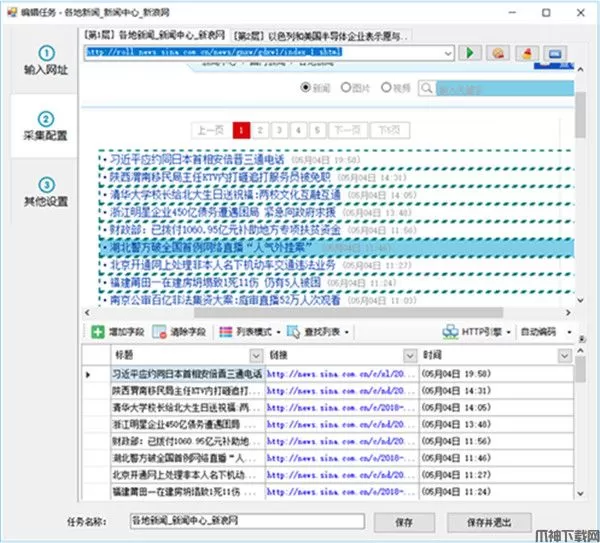Click the 保存 save button
The height and width of the screenshot is (543, 600).
404,521
